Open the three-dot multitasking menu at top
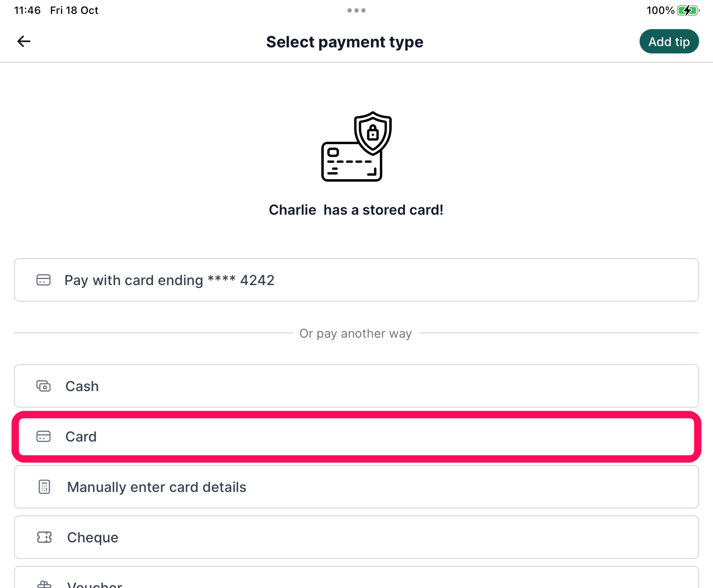This screenshot has height=588, width=713. point(356,10)
